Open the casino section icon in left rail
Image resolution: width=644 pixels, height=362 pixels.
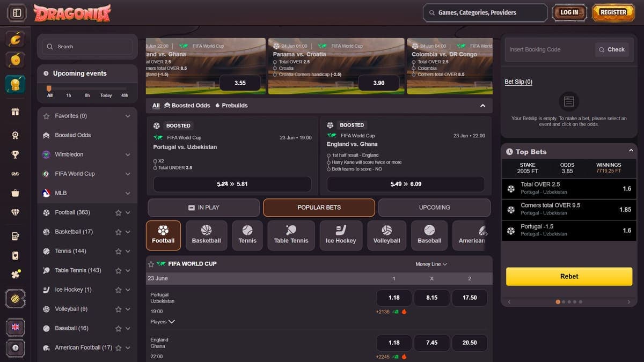coord(16,39)
